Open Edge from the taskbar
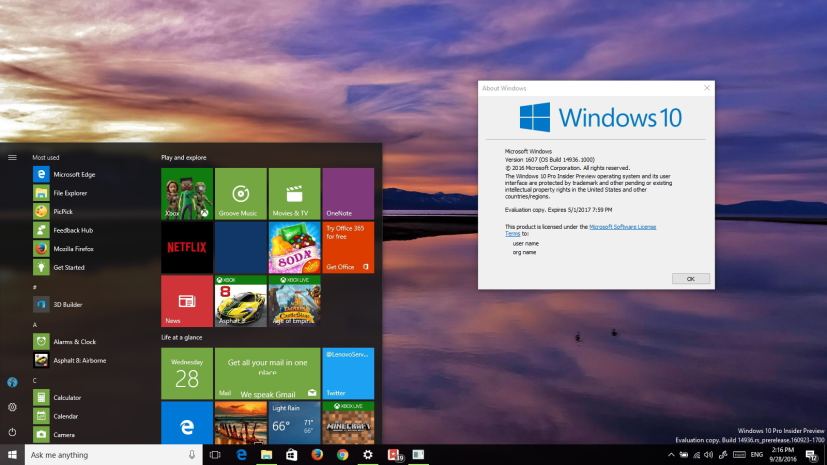827x465 pixels. [241, 454]
